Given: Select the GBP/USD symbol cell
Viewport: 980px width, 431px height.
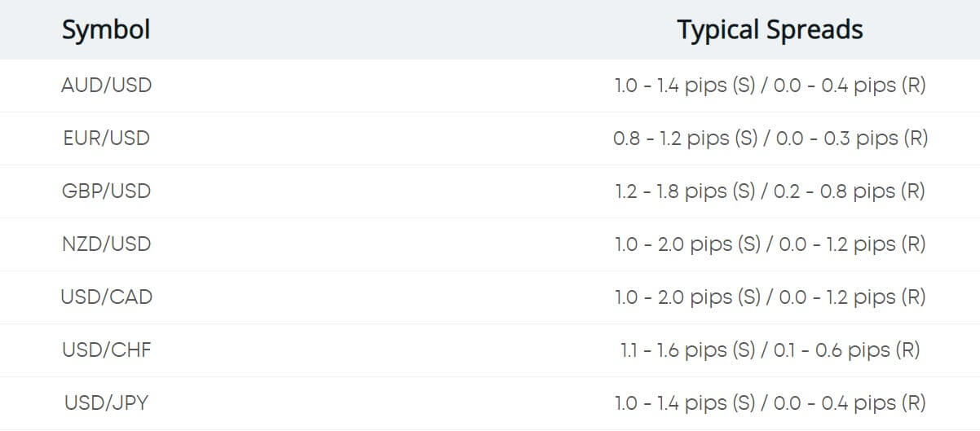Looking at the screenshot, I should point(106,191).
